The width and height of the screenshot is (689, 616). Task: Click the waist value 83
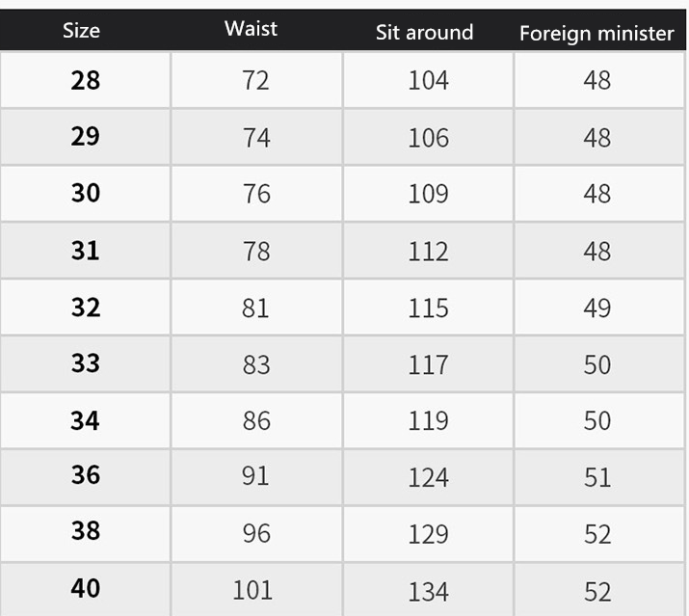tap(256, 364)
